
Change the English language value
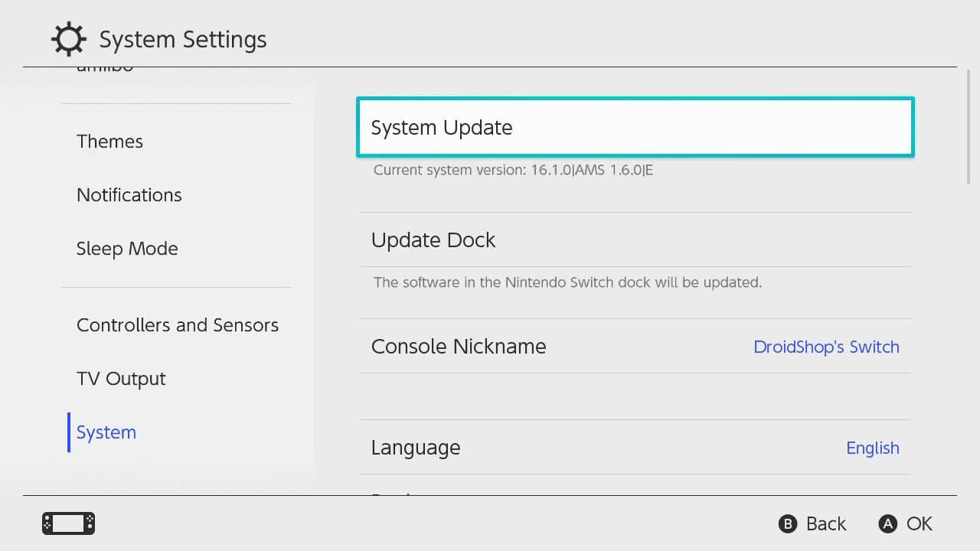click(873, 448)
